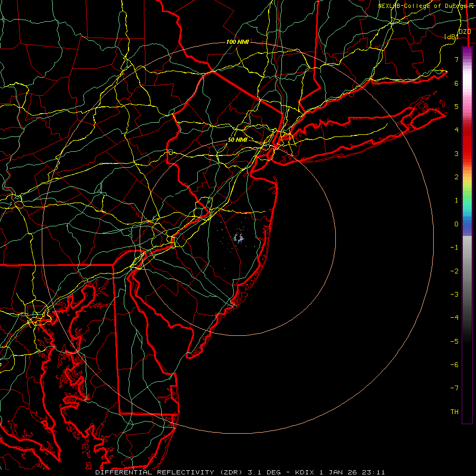
Task: Click the red segment of the ZDR color bar
Action: pyautogui.click(x=467, y=143)
